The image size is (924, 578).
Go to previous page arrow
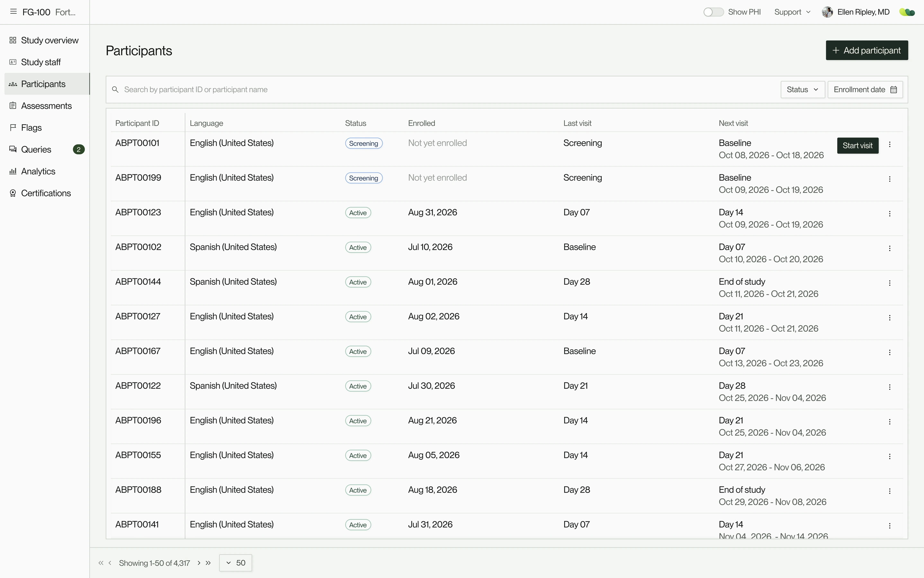(x=110, y=563)
